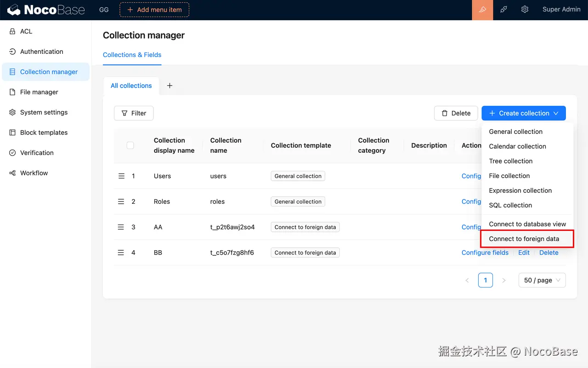Open the Super Admin user menu
The width and height of the screenshot is (588, 368).
coord(561,10)
